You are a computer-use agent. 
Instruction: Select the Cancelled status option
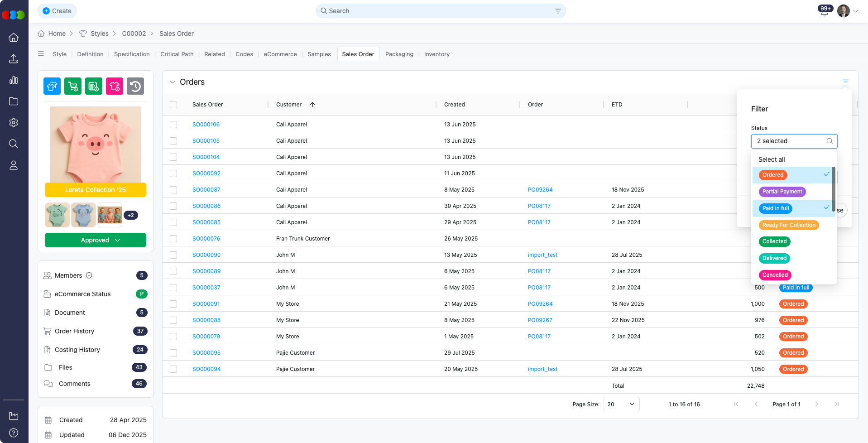(775, 275)
